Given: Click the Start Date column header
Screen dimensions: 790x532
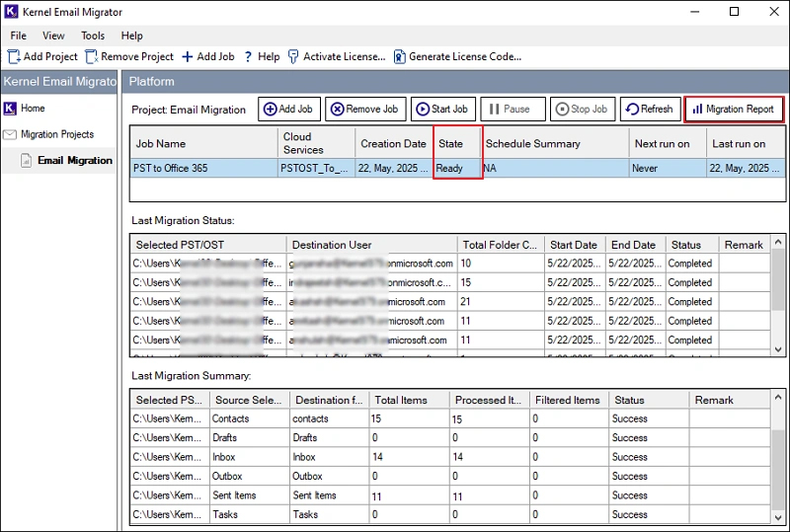Looking at the screenshot, I should (575, 245).
